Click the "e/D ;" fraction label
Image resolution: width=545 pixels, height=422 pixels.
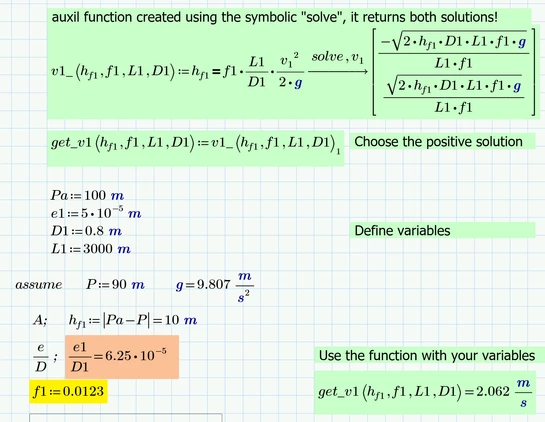tap(45, 357)
